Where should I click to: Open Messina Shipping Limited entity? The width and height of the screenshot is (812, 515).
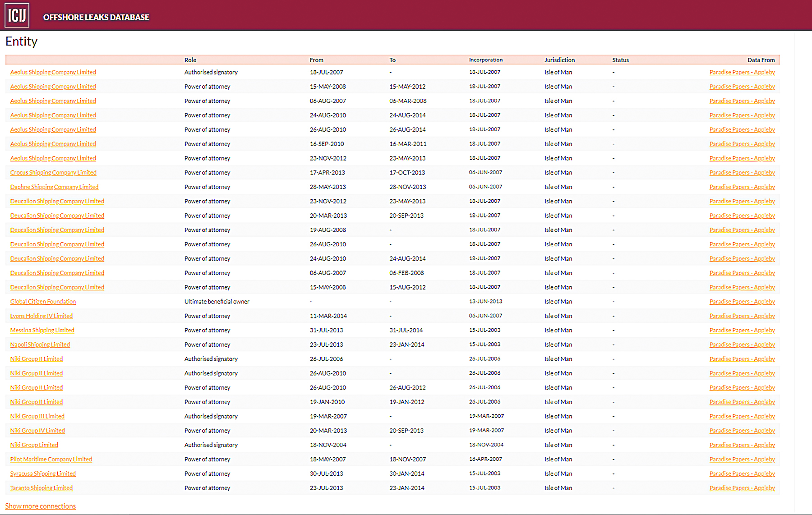coord(42,331)
